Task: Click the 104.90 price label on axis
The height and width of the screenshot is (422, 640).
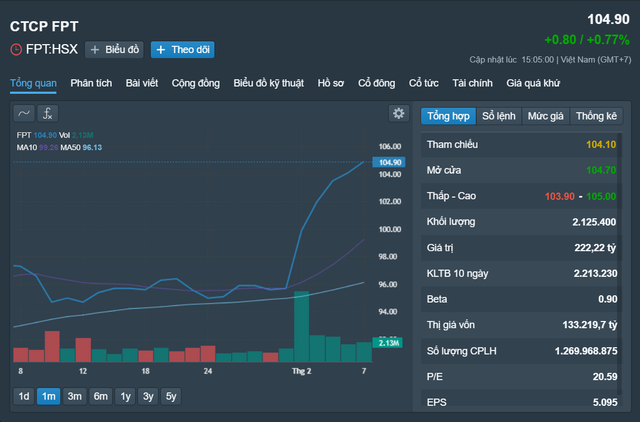Action: 387,162
